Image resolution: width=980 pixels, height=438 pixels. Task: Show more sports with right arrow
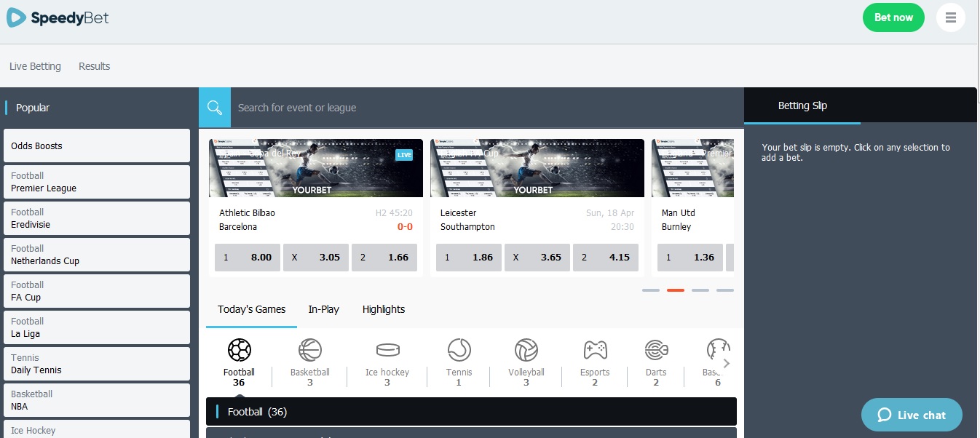[x=726, y=363]
